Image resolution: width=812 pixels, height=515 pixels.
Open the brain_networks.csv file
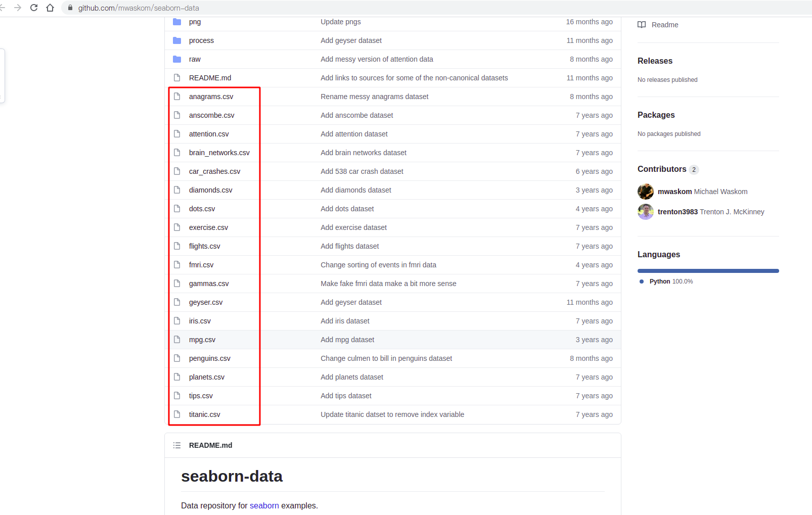(219, 153)
